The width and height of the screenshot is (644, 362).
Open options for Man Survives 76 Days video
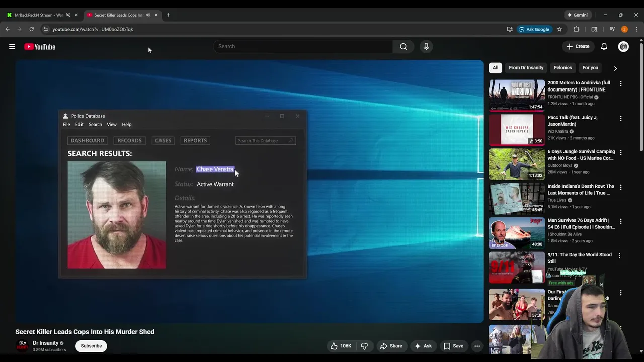tap(620, 221)
